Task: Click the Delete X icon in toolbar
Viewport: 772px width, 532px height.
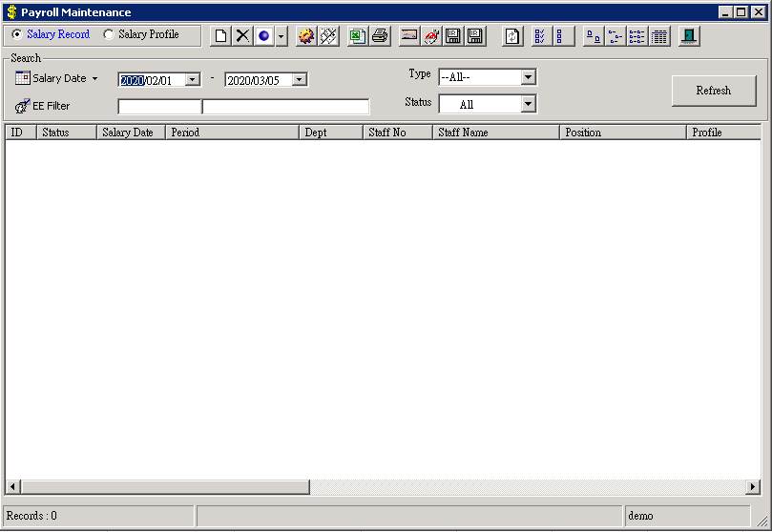Action: click(242, 36)
